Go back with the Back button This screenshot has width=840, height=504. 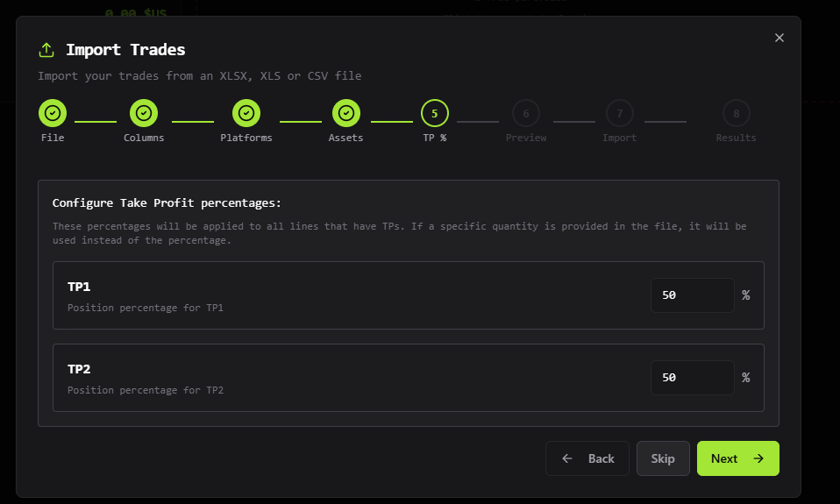point(587,458)
